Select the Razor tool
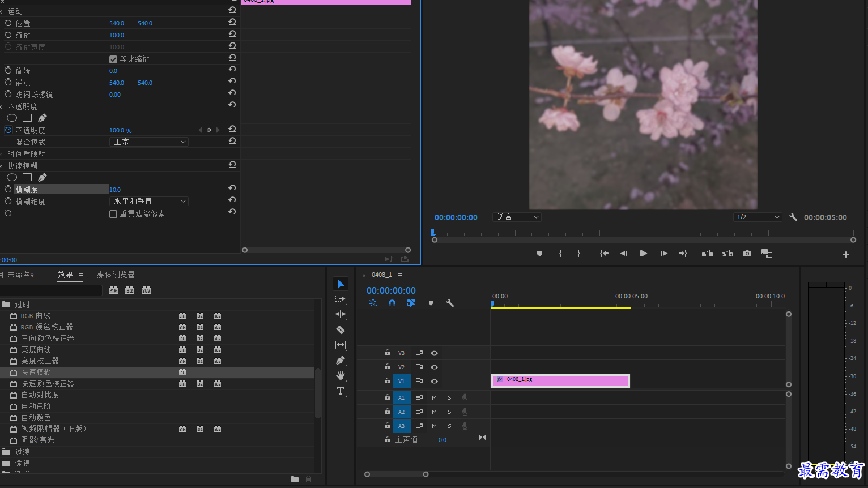This screenshot has height=488, width=868. point(341,329)
